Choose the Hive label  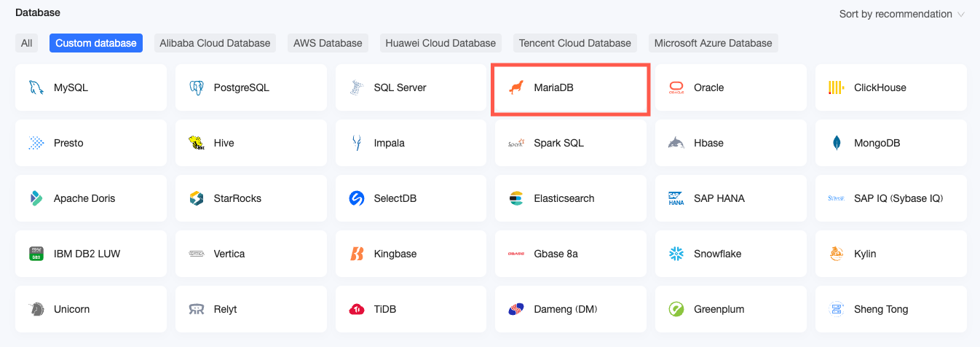point(224,143)
